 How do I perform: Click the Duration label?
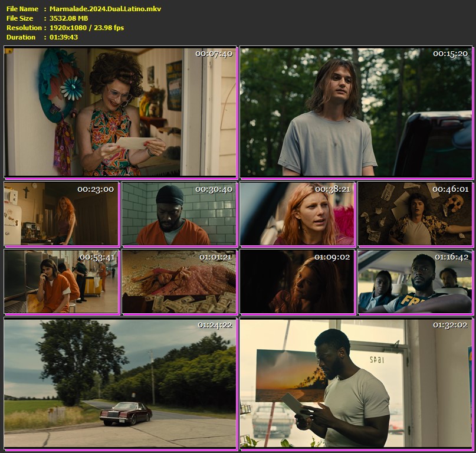(x=21, y=37)
